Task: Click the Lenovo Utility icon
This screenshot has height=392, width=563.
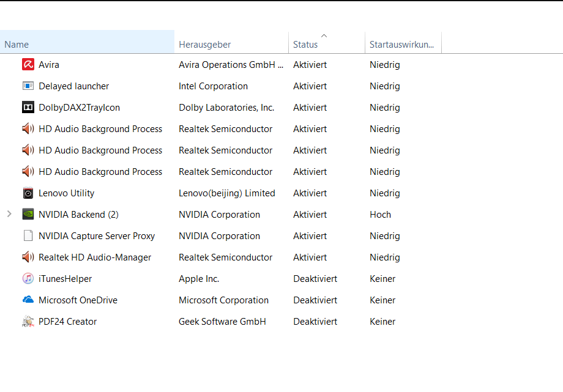Action: pos(28,193)
